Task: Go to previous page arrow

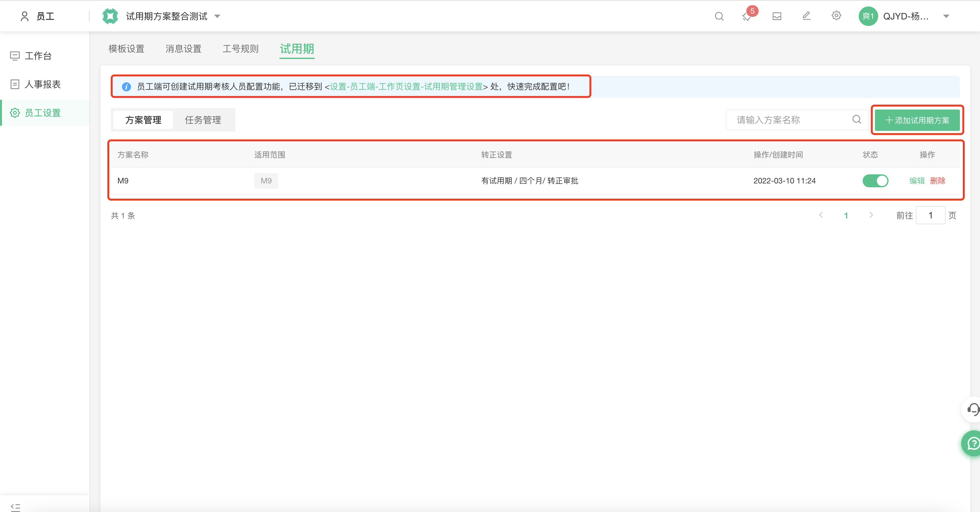Action: (821, 215)
